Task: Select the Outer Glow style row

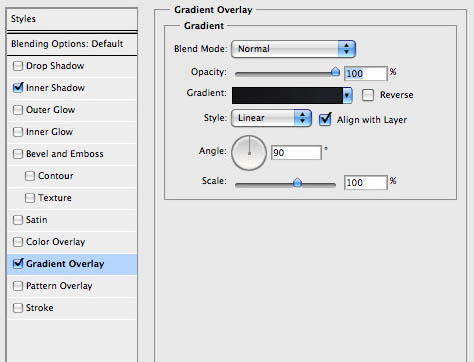Action: (72, 110)
